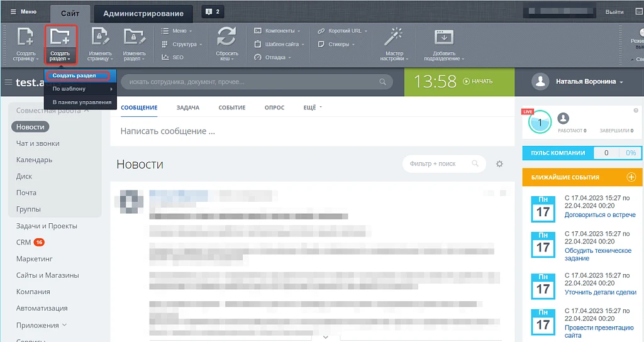This screenshot has height=342, width=644.
Task: Open the Структура dropdown
Action: tap(182, 44)
